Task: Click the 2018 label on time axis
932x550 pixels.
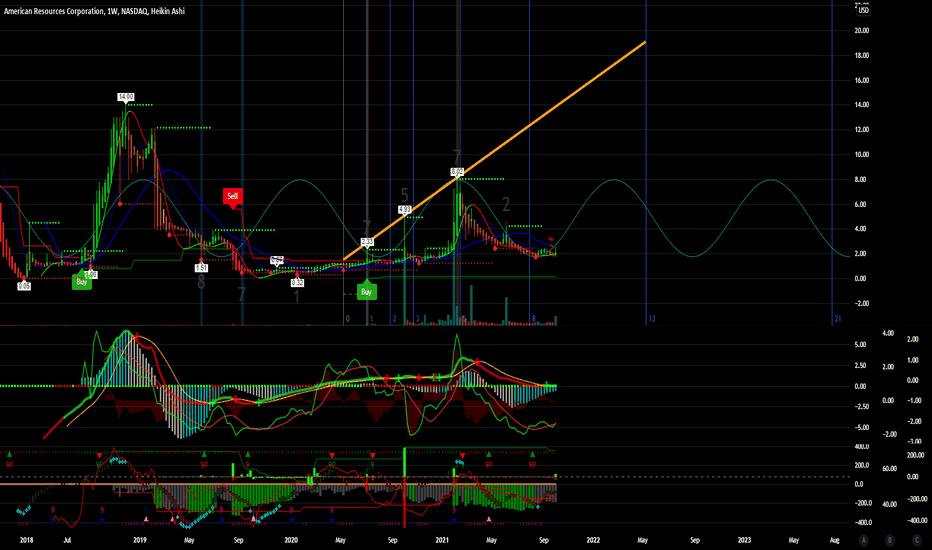Action: [26, 540]
